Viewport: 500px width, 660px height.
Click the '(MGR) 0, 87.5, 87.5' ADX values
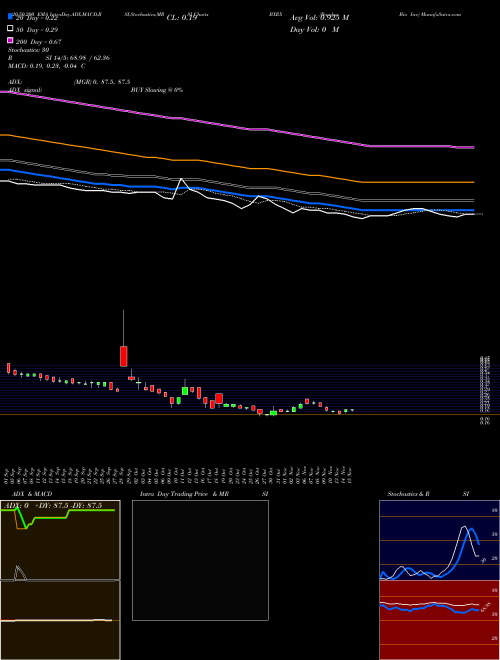point(102,82)
